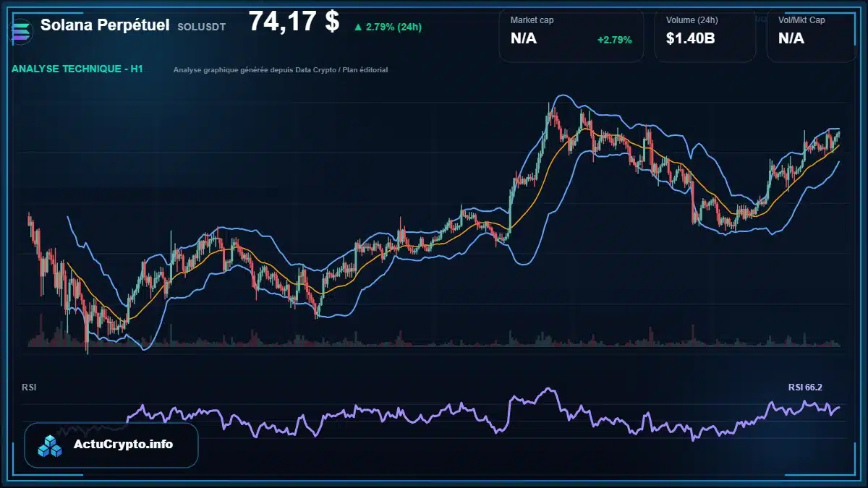Click the 74,17 $ price value

[294, 22]
